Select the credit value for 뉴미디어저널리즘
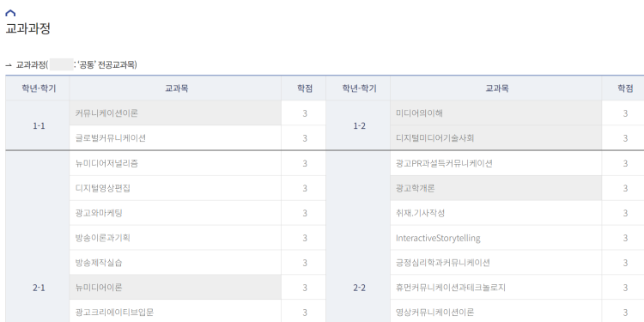Screen dimensions: 644x322 tap(305, 163)
